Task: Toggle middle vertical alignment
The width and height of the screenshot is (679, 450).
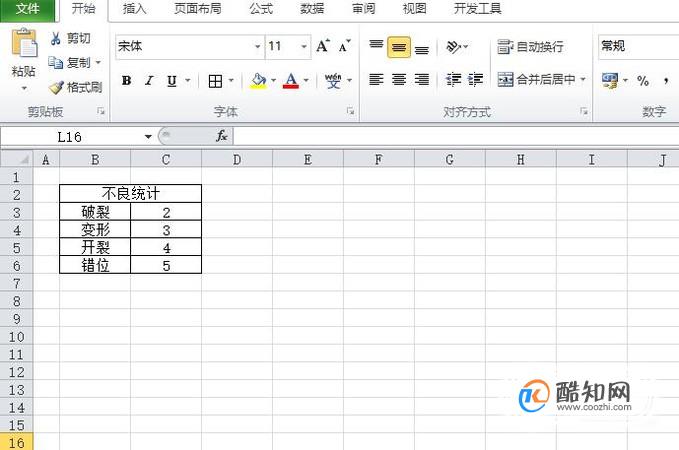Action: [399, 47]
